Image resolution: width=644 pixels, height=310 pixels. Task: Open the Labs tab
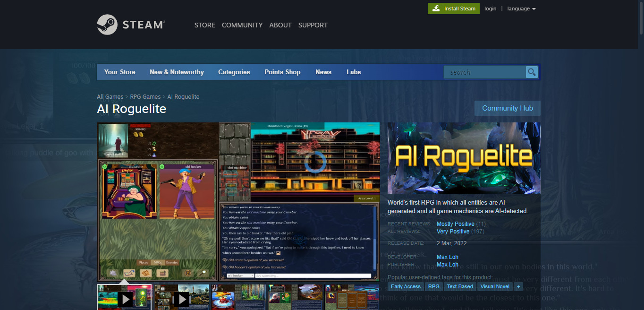tap(354, 72)
